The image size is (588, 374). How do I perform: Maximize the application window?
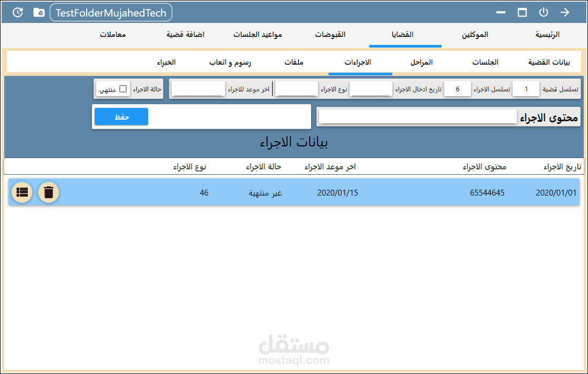pyautogui.click(x=522, y=12)
